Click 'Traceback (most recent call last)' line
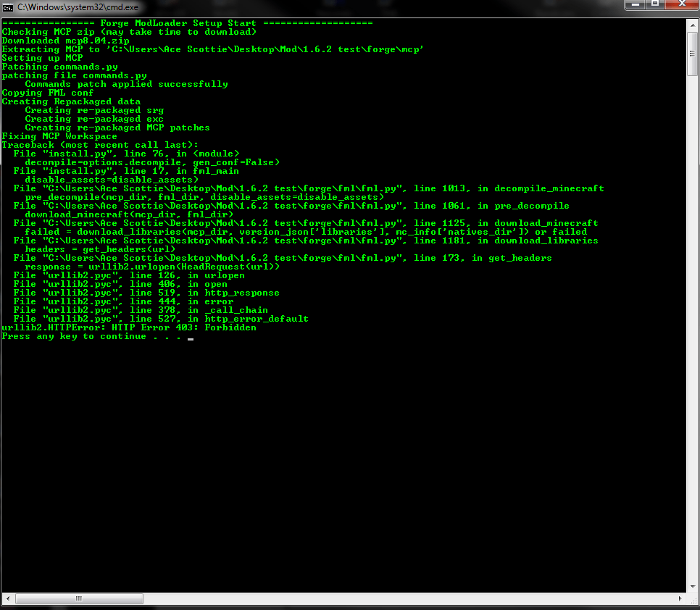The width and height of the screenshot is (700, 610). click(x=100, y=145)
